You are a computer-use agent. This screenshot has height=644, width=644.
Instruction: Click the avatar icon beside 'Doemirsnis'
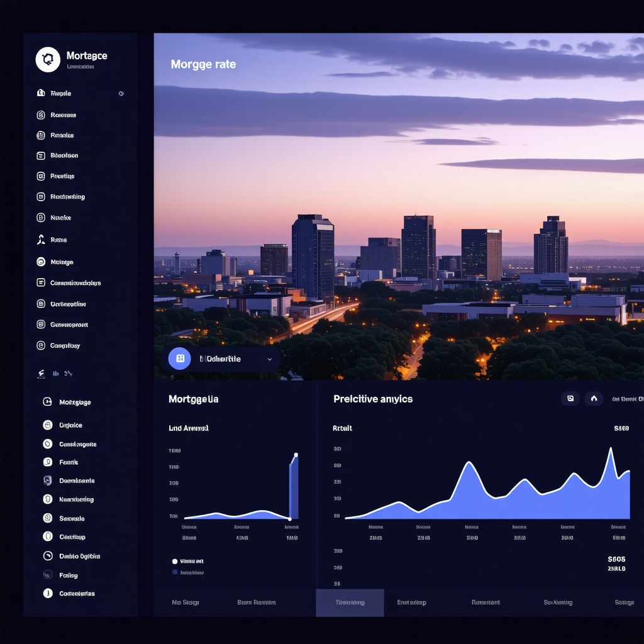[x=48, y=480]
